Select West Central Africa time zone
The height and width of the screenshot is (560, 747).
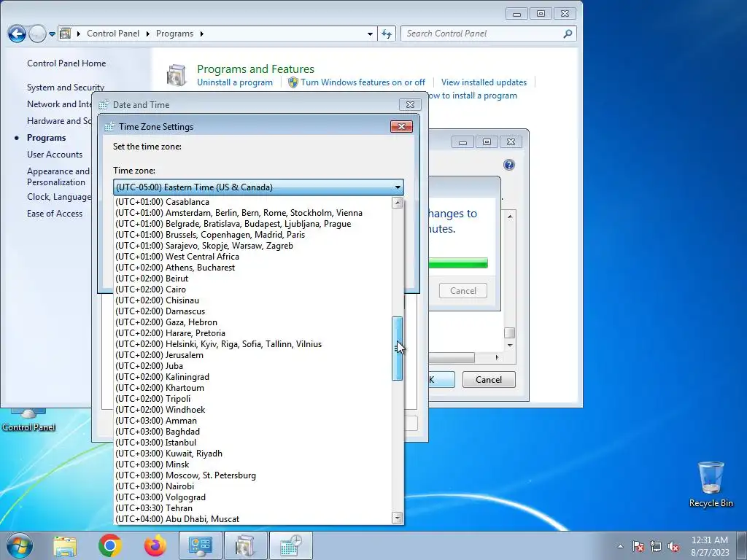252,257
